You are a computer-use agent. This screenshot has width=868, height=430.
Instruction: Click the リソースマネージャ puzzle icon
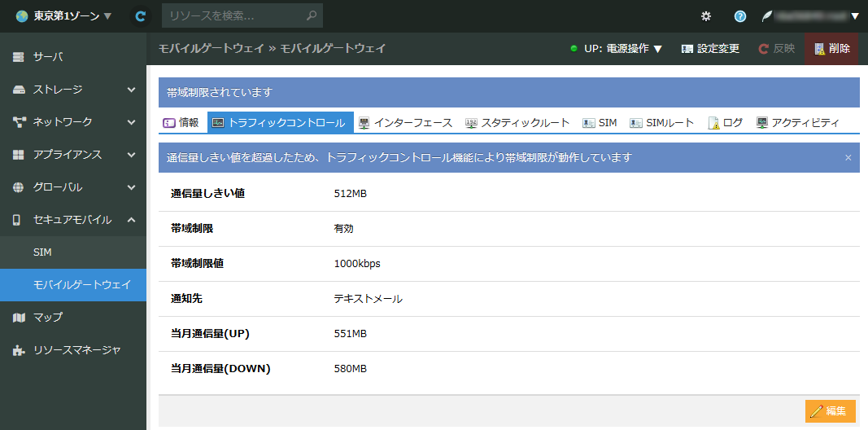pos(19,350)
